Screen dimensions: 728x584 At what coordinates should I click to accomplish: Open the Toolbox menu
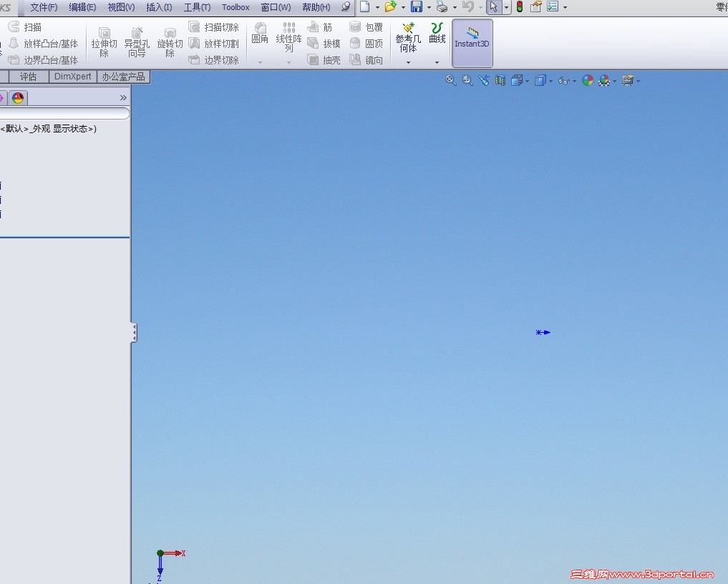click(236, 7)
